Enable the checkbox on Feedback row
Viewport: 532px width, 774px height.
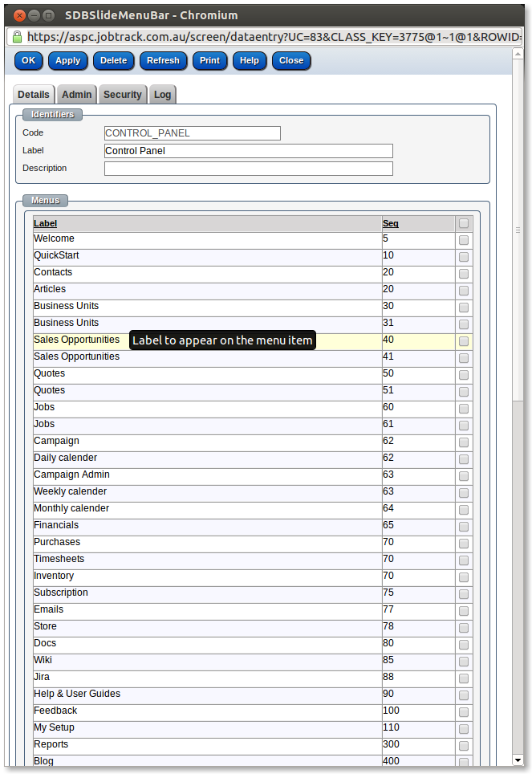(x=463, y=712)
